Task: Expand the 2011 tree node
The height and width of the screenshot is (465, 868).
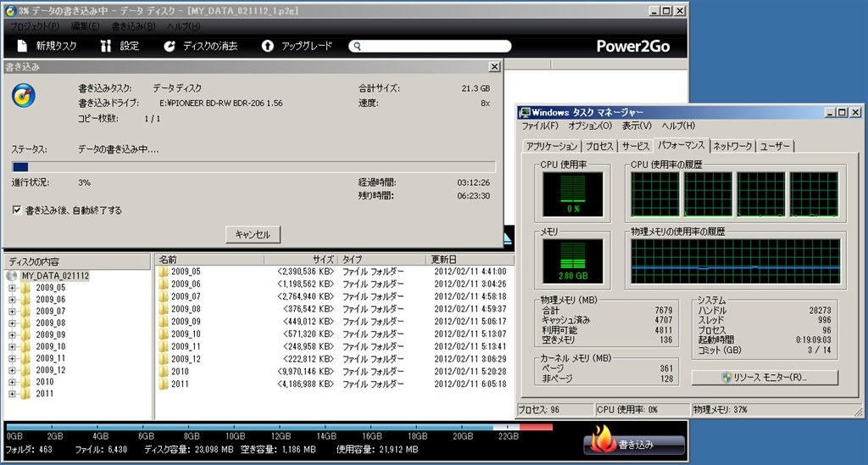Action: tap(12, 394)
